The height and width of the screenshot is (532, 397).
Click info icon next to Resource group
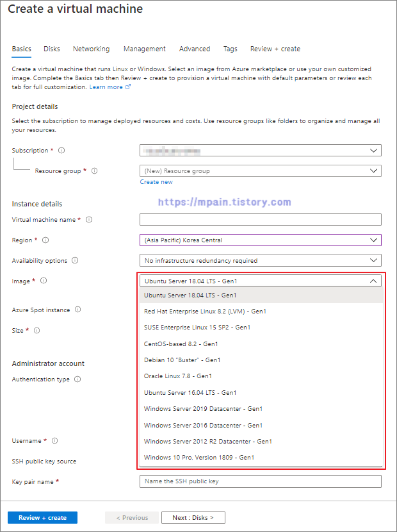[x=95, y=170]
